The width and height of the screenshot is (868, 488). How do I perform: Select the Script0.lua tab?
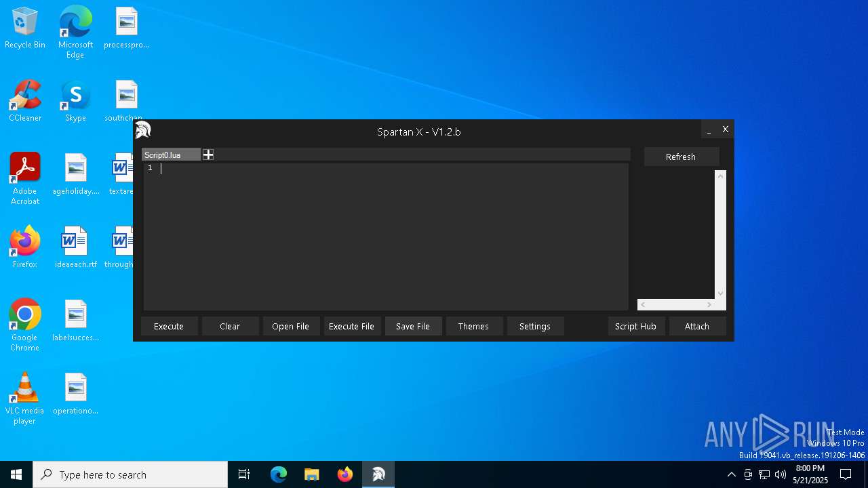click(x=171, y=155)
